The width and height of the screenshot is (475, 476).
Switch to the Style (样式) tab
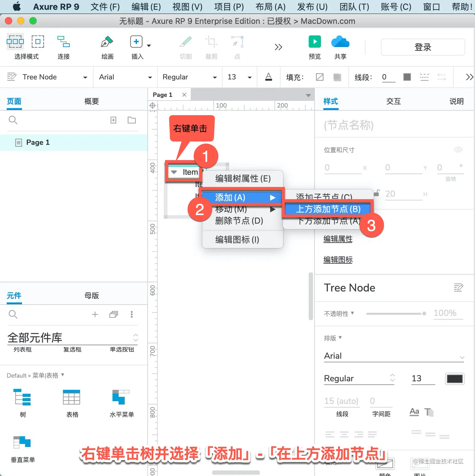331,101
